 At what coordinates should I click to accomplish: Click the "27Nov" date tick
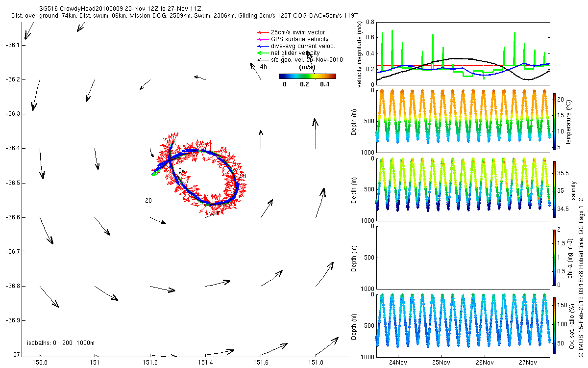point(528,363)
